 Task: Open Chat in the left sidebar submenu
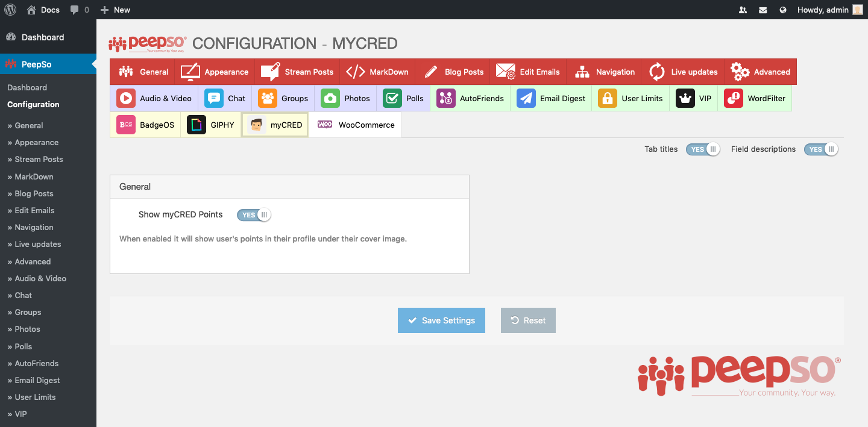[x=20, y=295]
